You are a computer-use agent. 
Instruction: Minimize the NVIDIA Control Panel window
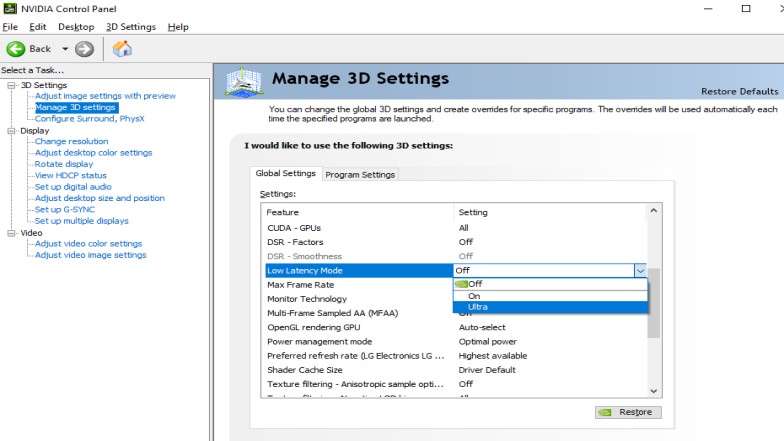(708, 8)
